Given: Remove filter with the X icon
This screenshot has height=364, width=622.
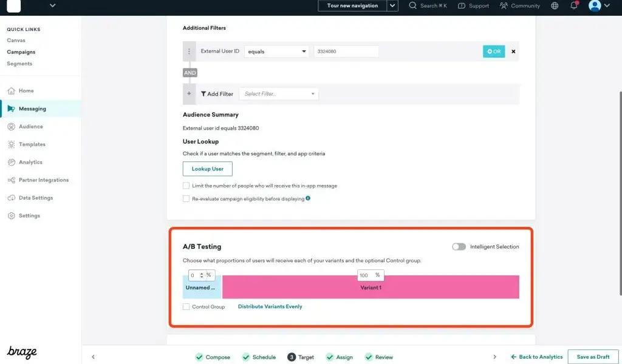Looking at the screenshot, I should (x=513, y=52).
